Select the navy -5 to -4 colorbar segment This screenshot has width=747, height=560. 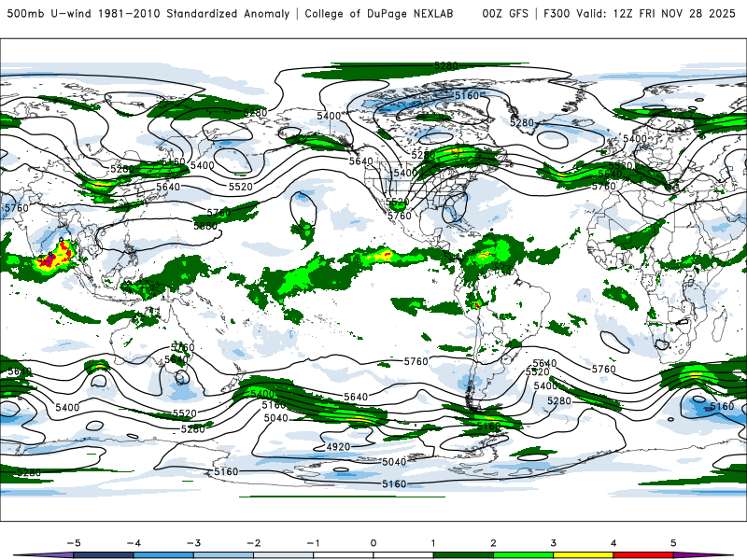click(x=104, y=555)
